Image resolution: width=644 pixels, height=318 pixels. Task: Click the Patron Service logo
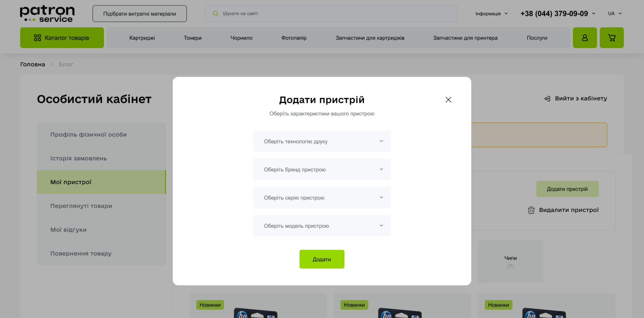47,14
